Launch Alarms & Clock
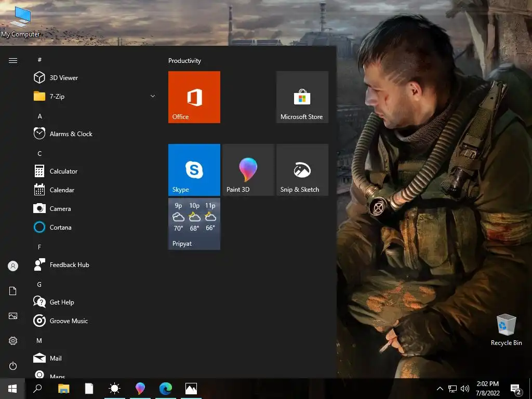532x399 pixels. click(x=94, y=134)
